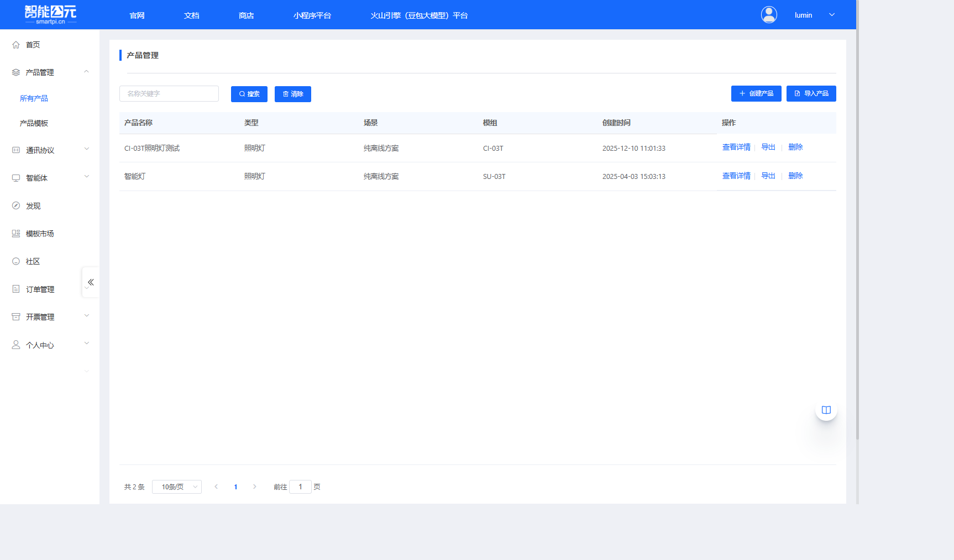This screenshot has width=954, height=560.
Task: Click the 导入产品 button
Action: (811, 94)
